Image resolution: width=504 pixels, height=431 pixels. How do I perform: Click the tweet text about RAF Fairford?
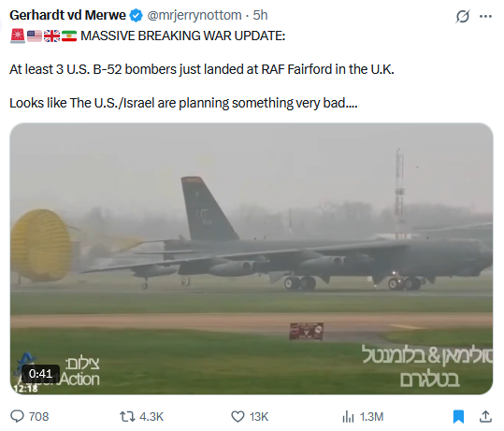click(x=202, y=69)
